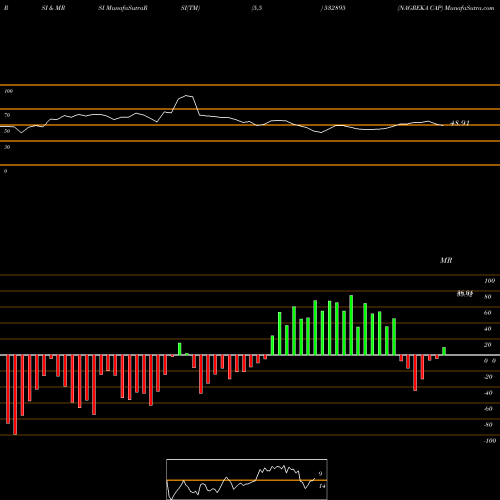
Task: Click the RSI axis label 0 on left
Action: [5, 171]
